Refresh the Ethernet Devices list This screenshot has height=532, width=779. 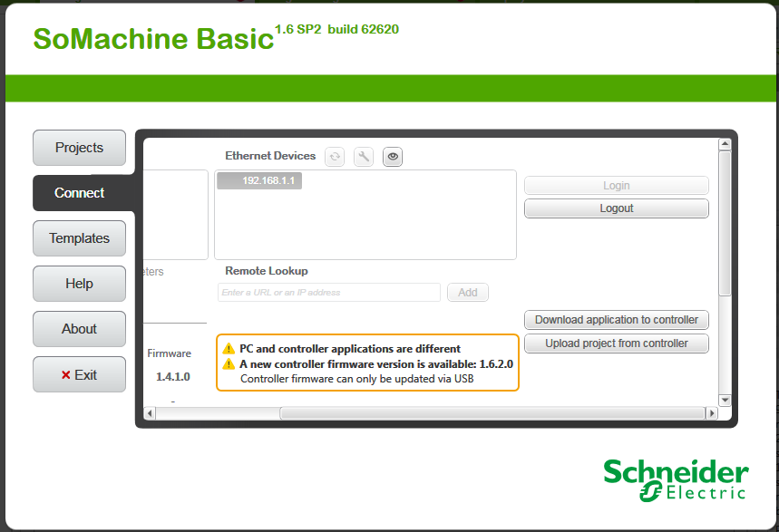(x=334, y=156)
